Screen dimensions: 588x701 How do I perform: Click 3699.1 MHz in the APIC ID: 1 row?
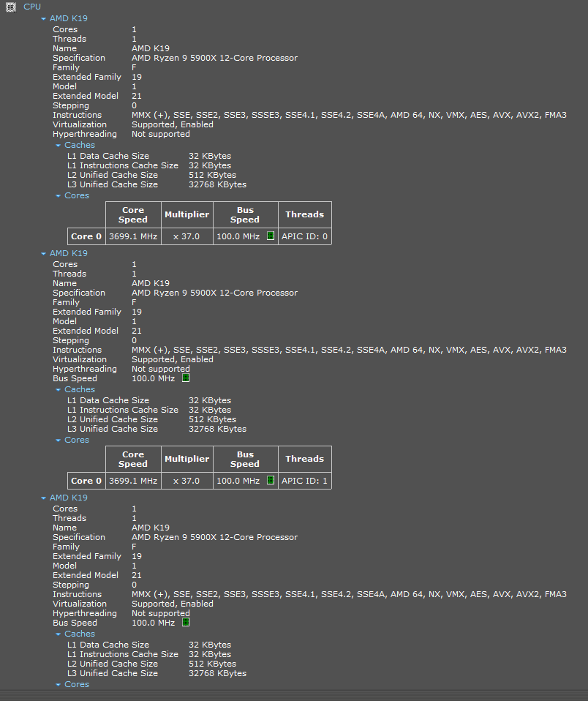[x=133, y=481]
